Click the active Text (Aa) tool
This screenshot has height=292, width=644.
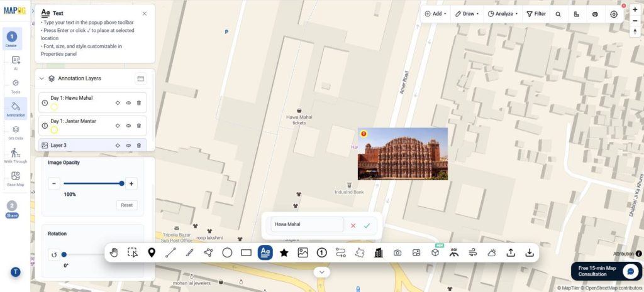coord(265,252)
